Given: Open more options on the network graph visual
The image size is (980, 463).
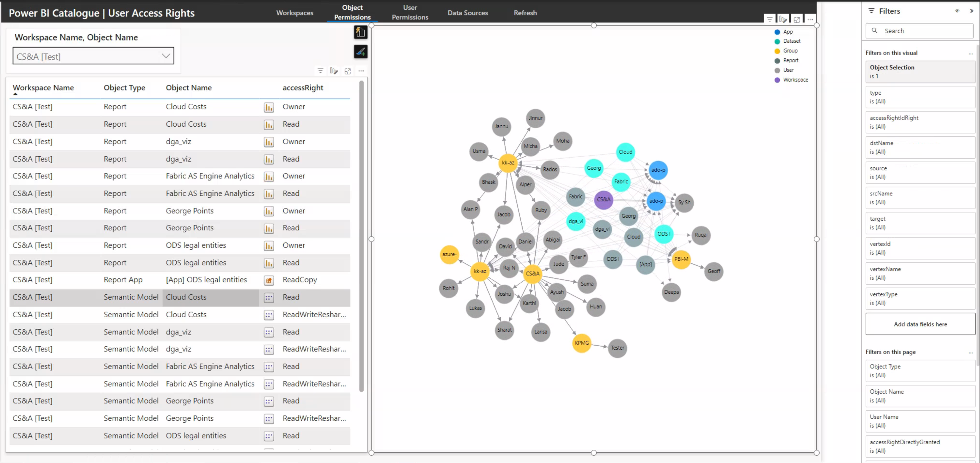Looking at the screenshot, I should tap(810, 19).
